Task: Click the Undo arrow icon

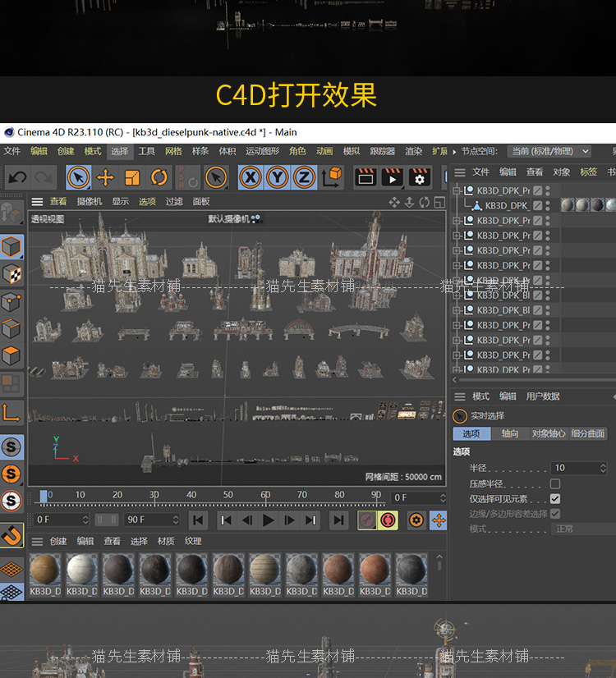Action: pos(18,177)
